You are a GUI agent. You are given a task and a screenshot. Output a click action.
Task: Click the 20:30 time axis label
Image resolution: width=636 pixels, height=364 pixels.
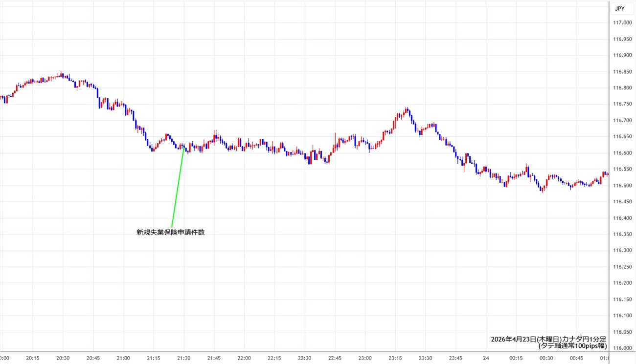[x=63, y=358]
